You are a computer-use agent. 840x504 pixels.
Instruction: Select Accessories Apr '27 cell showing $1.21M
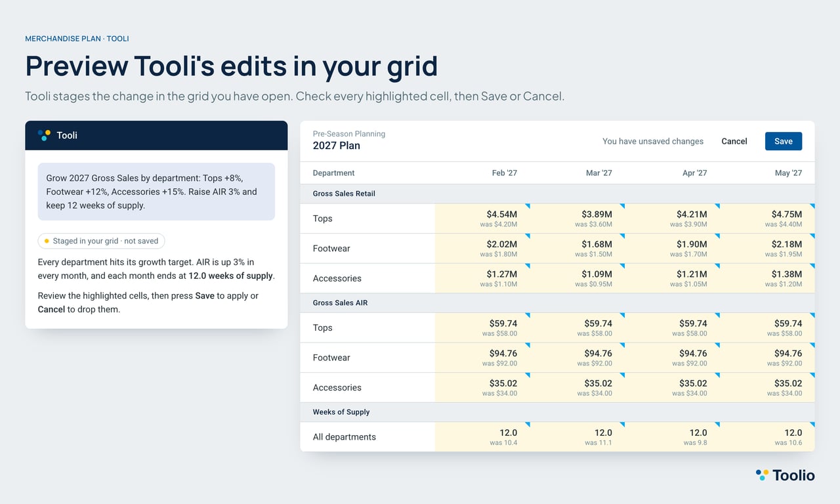pyautogui.click(x=673, y=278)
